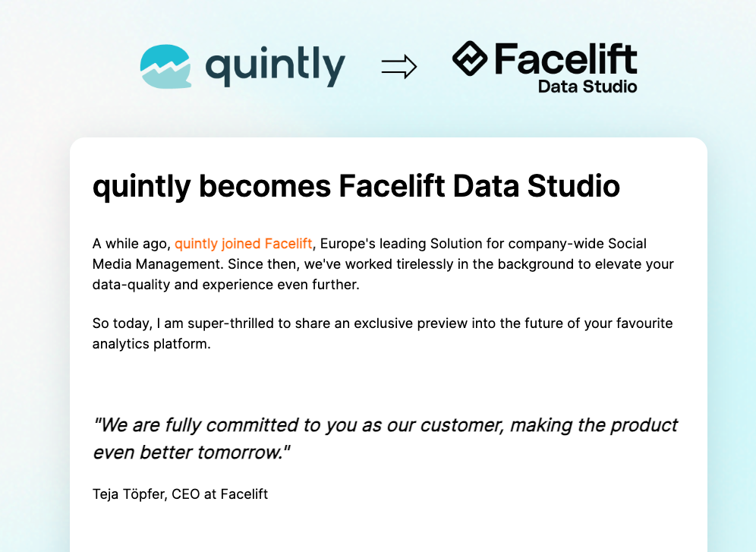Click the text 'analytics platform.'
This screenshot has width=756, height=552.
point(151,344)
